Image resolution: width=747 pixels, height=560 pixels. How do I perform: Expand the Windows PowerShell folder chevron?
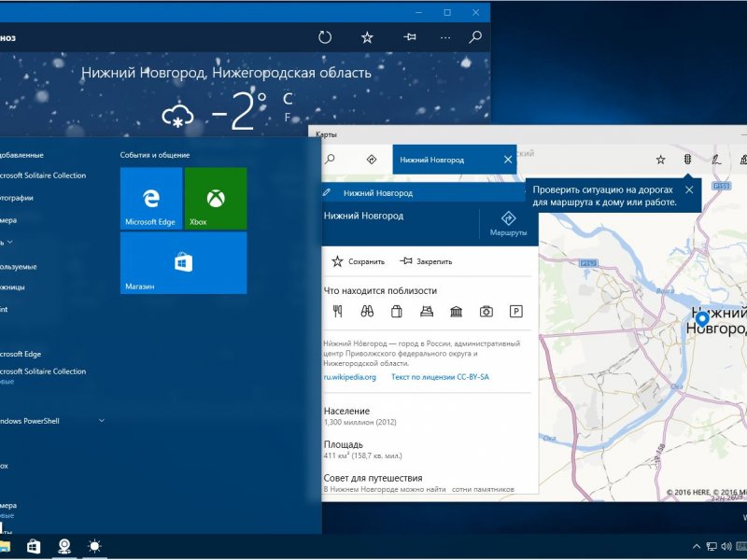[102, 421]
